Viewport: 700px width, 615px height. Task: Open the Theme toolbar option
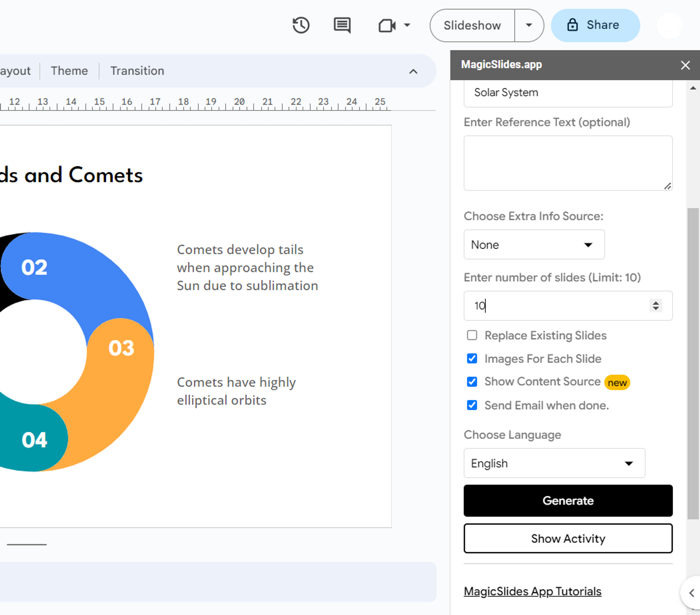coord(69,71)
